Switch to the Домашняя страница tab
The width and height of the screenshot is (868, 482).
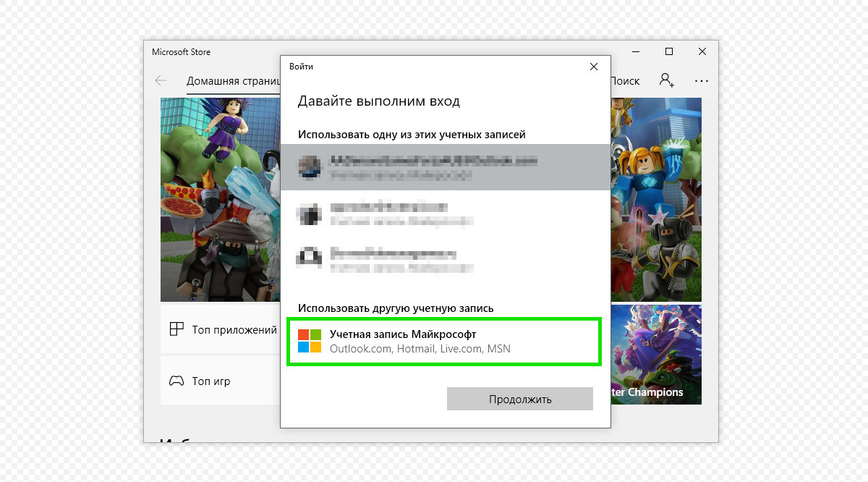point(233,81)
